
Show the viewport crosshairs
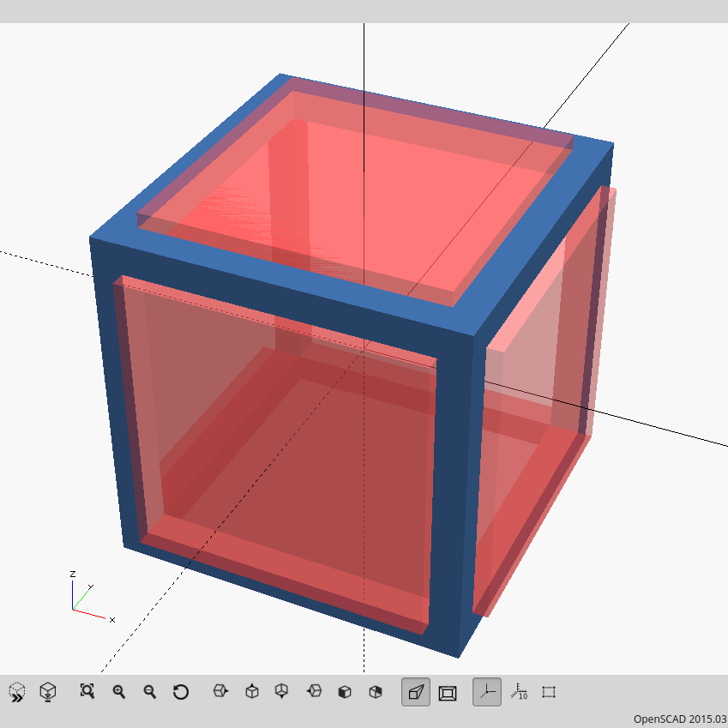point(548,692)
